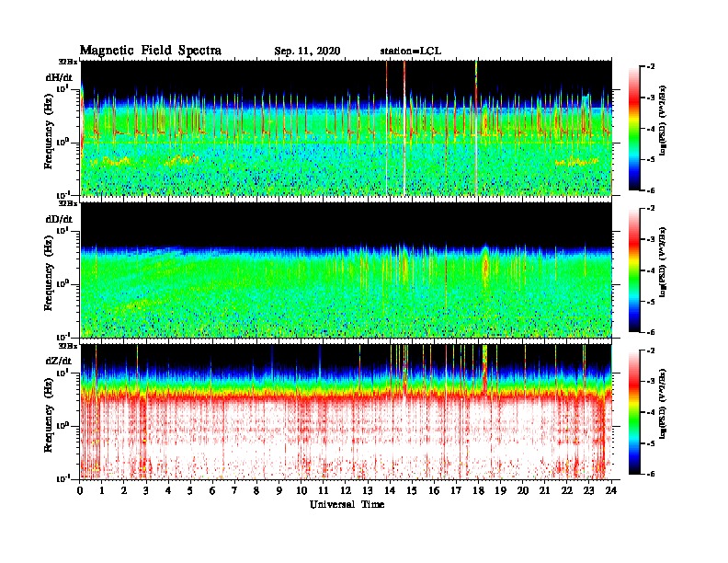Click the "dZ/dt" panel label
The image size is (728, 563).
pyautogui.click(x=59, y=361)
